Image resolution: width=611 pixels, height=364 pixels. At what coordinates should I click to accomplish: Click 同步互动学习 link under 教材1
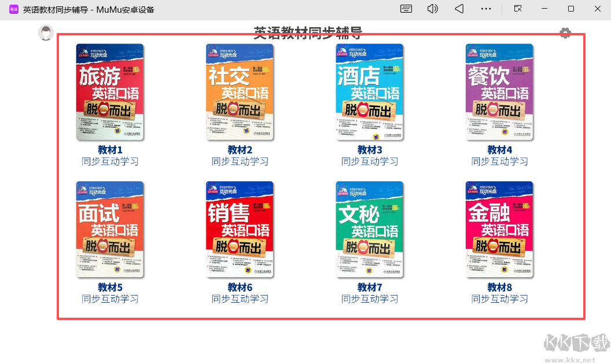[x=110, y=161]
